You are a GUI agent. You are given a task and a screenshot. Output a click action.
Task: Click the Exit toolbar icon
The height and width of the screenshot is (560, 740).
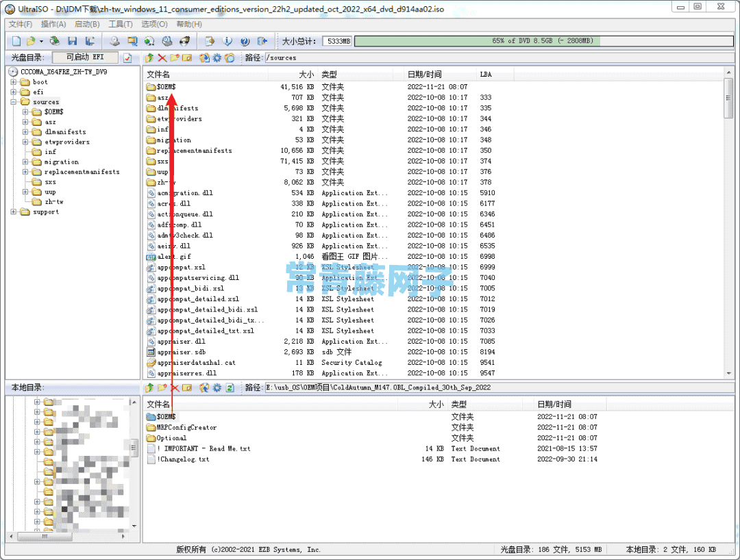pyautogui.click(x=262, y=42)
